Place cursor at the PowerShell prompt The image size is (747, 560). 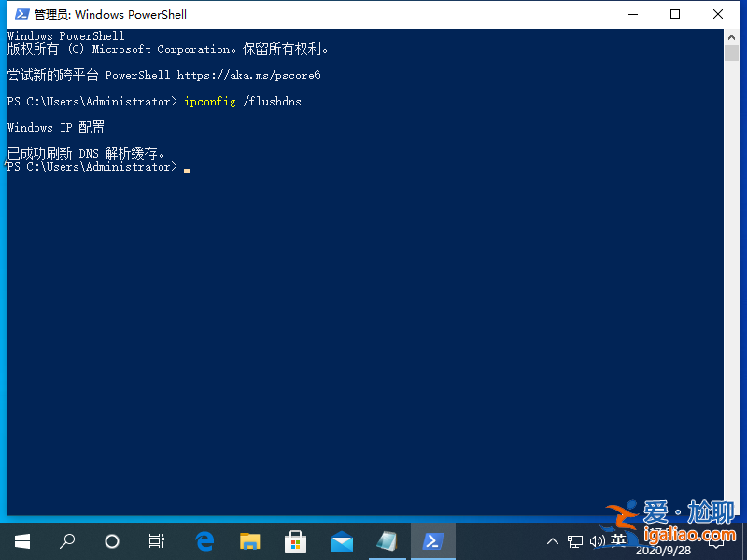coord(187,166)
